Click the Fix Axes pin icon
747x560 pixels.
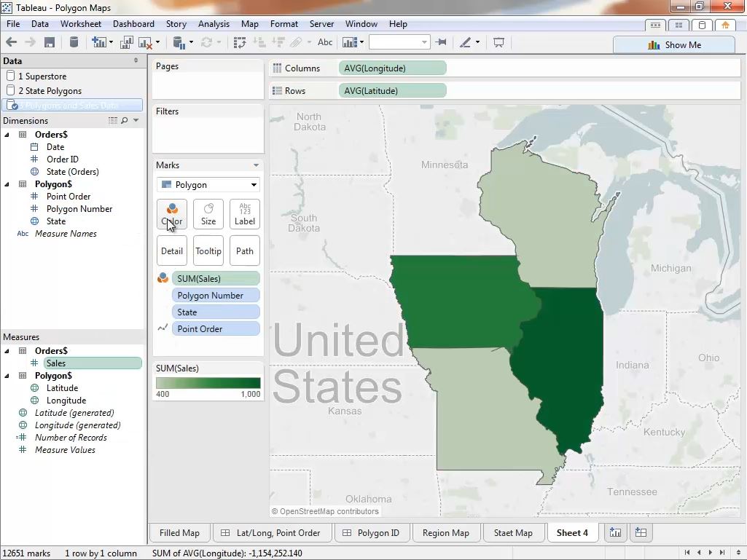441,43
